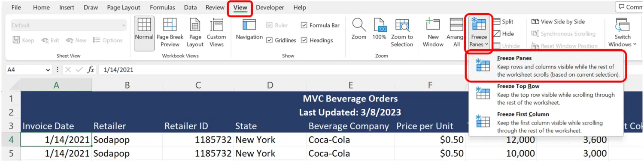The image size is (644, 161).
Task: Uncheck the Gridlines checkbox
Action: point(270,40)
